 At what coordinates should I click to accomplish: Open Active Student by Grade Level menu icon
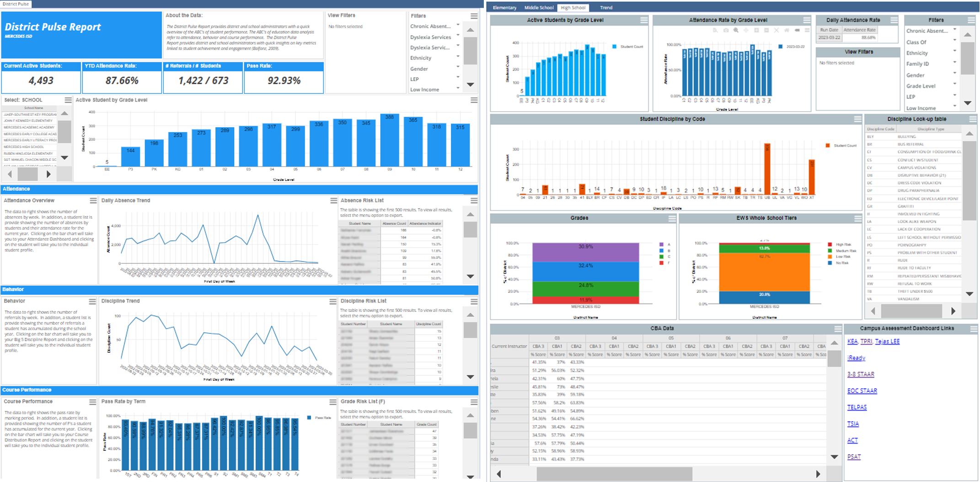(x=474, y=100)
